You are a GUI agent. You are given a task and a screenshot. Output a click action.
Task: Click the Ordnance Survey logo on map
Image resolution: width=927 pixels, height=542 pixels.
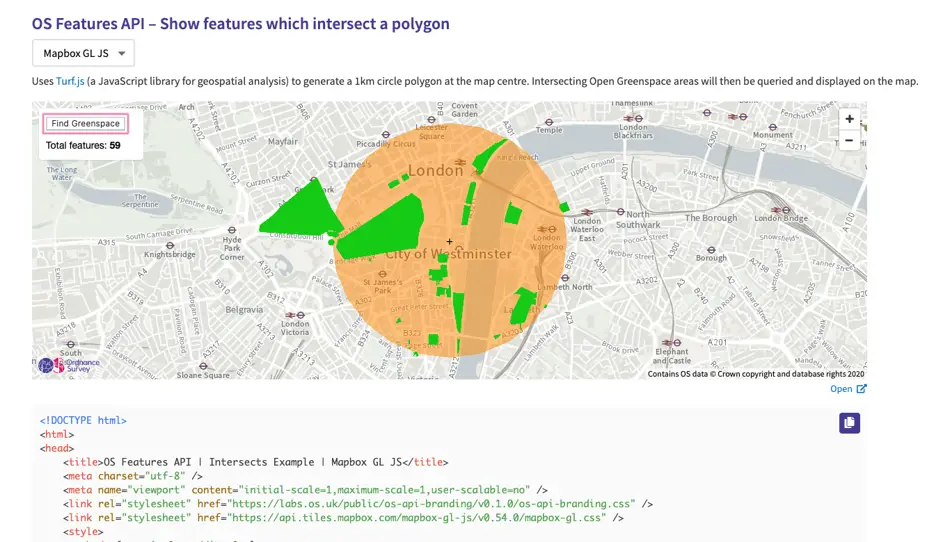pos(69,365)
